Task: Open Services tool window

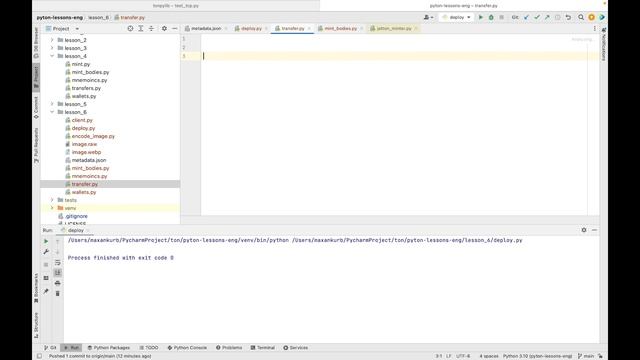Action: 296,348
